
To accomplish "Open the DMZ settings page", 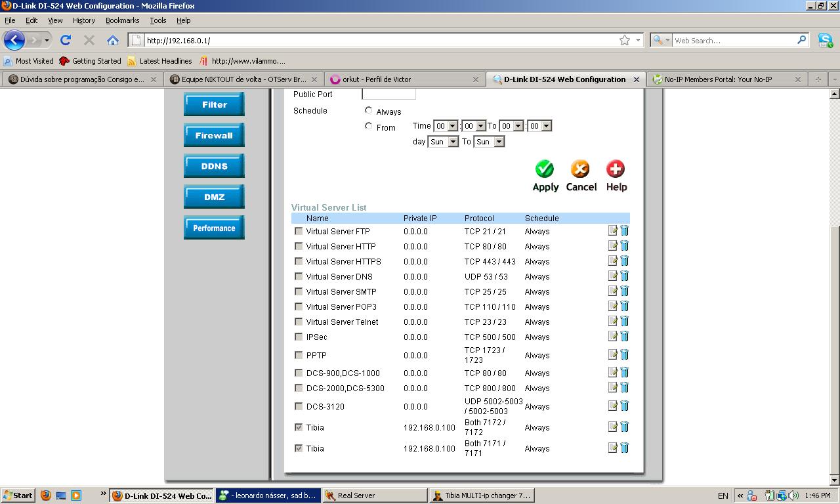I will pos(214,197).
